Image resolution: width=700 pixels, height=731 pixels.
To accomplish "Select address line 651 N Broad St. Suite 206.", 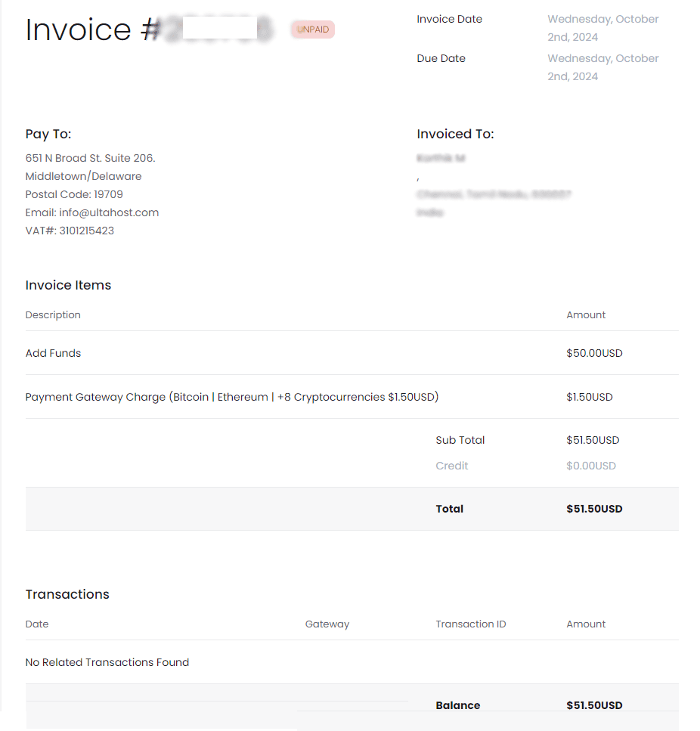I will click(x=90, y=158).
